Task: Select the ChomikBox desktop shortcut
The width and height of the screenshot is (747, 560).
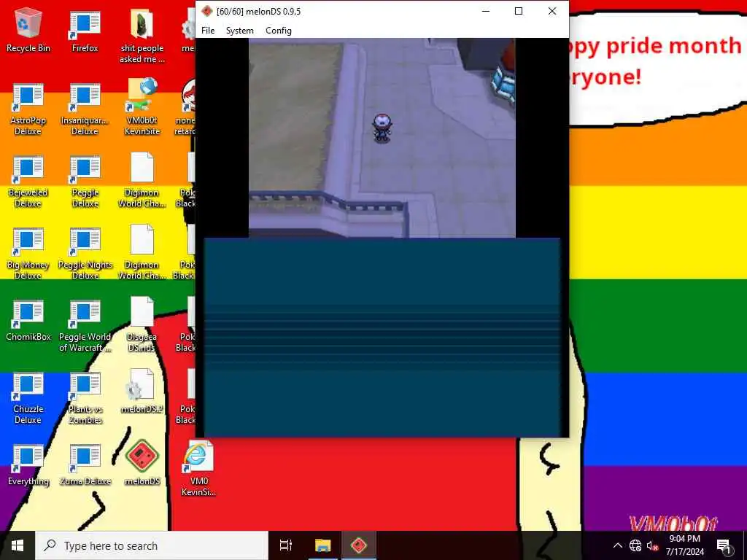Action: tap(28, 321)
